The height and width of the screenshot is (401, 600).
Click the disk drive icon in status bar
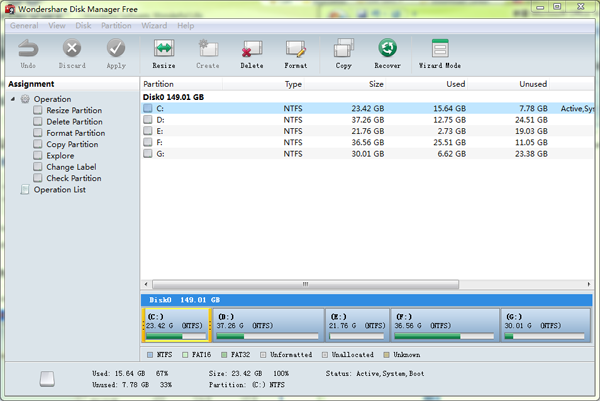[47, 379]
